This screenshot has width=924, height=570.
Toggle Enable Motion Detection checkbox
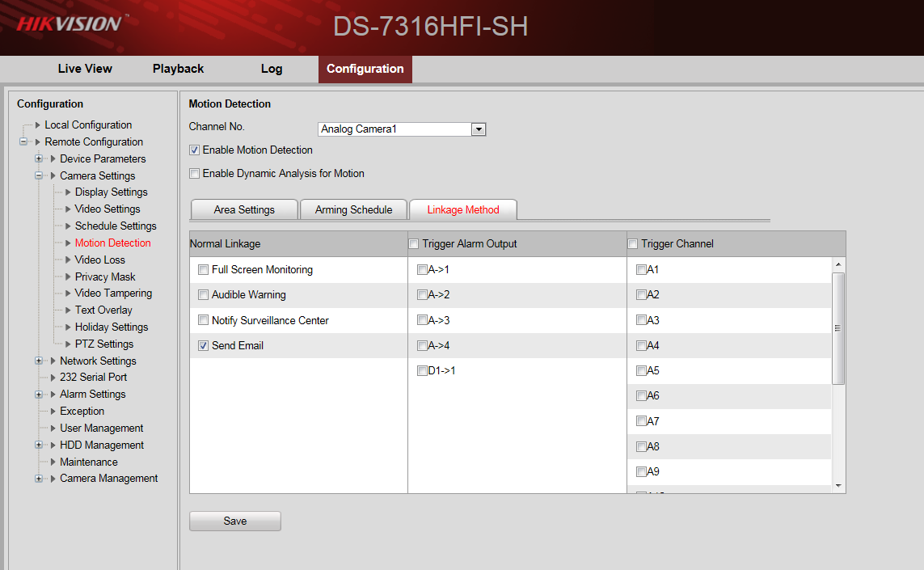click(194, 150)
